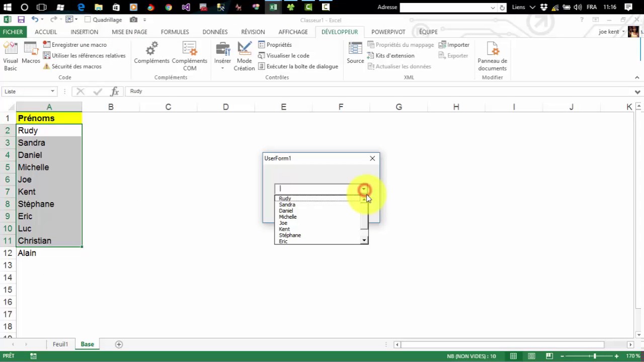
Task: Click the 170 % zoom level
Action: (x=633, y=356)
